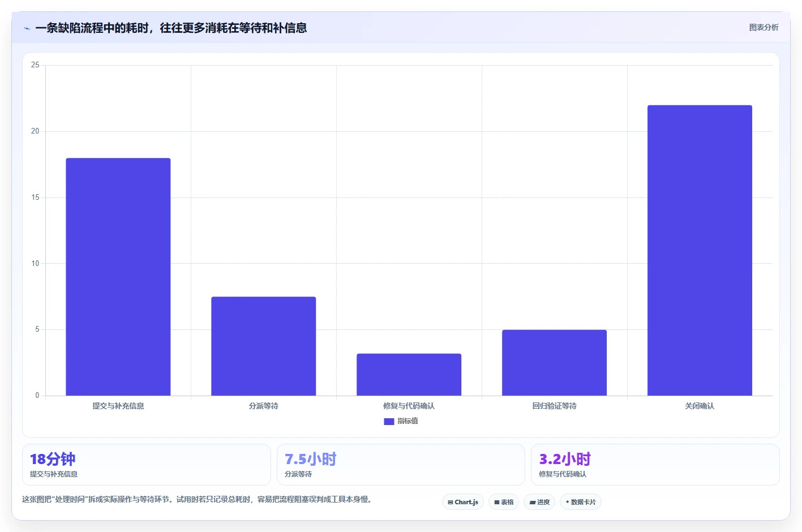This screenshot has width=802, height=532.
Task: Click the y-axis value 10
Action: (x=35, y=264)
